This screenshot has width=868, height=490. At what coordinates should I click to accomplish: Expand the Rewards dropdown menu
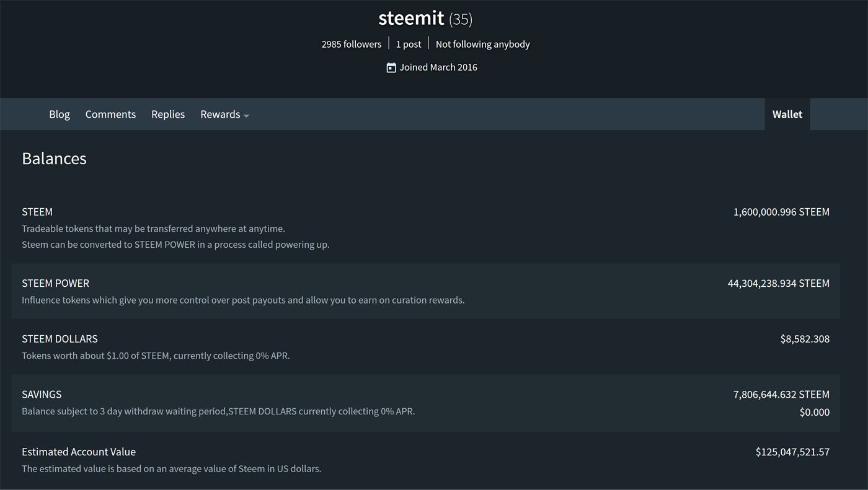pyautogui.click(x=224, y=114)
